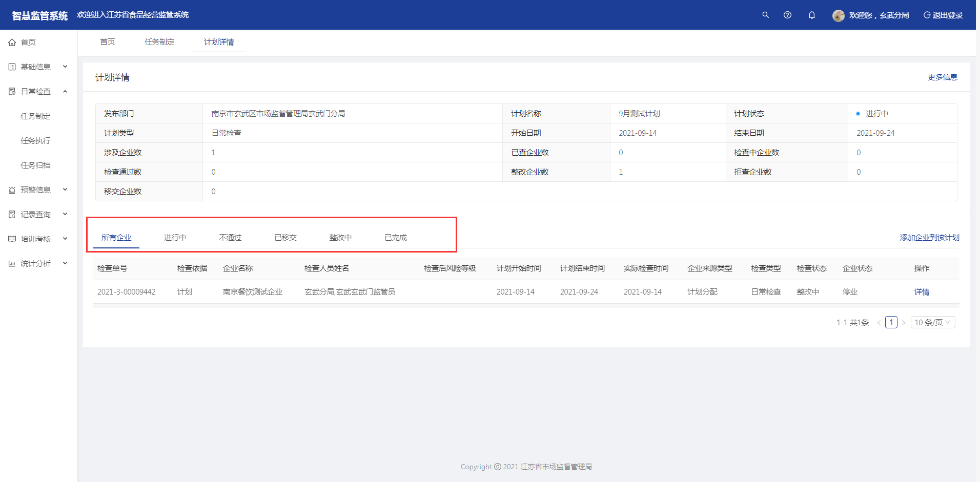This screenshot has height=482, width=980.
Task: Collapse the 日常检查 sidebar menu
Action: (x=65, y=91)
